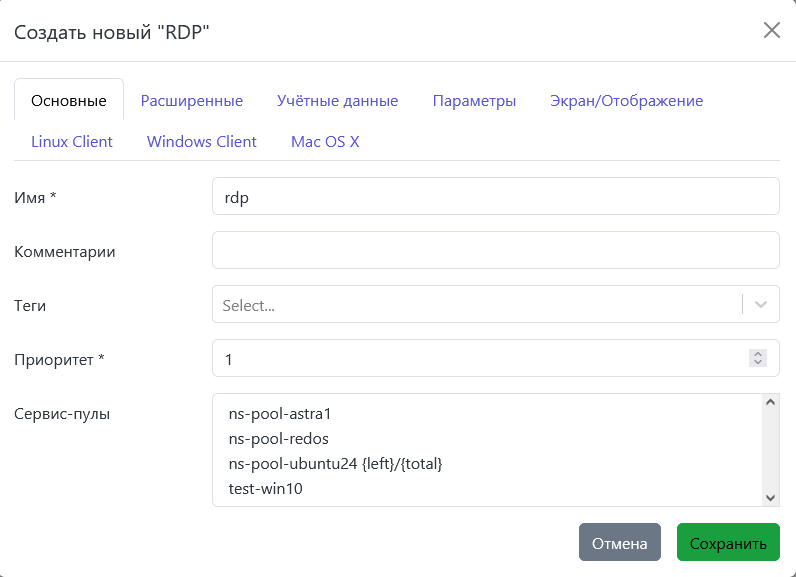796x577 pixels.
Task: Select the Параметры tab
Action: click(474, 101)
